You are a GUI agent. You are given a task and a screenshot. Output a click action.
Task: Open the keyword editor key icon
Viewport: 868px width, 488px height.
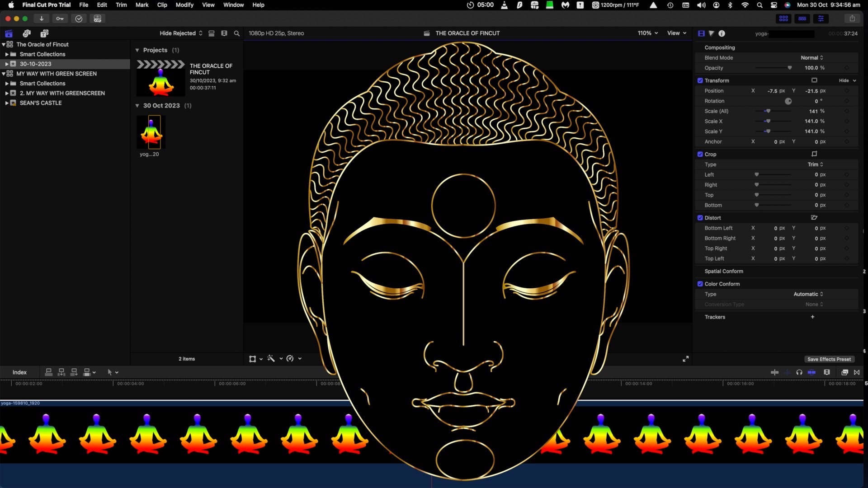60,19
